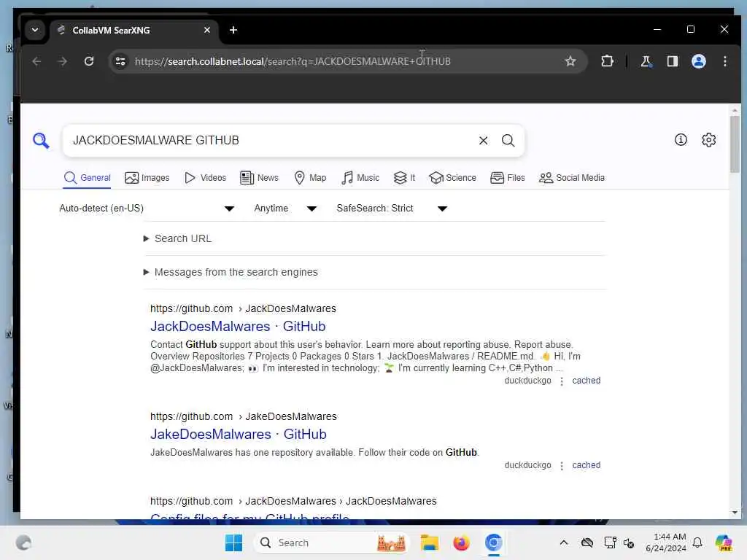747x560 pixels.
Task: Switch to Files category
Action: click(x=508, y=178)
